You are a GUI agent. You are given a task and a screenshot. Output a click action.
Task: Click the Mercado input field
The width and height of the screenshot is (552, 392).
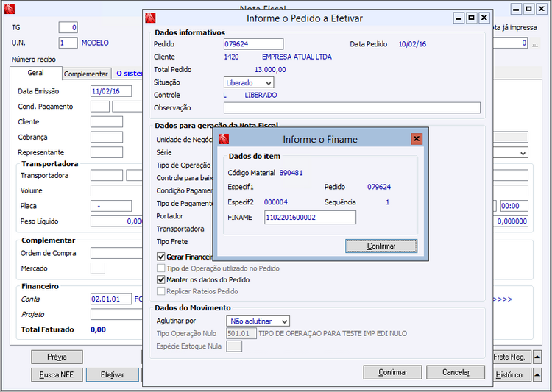tap(98, 268)
